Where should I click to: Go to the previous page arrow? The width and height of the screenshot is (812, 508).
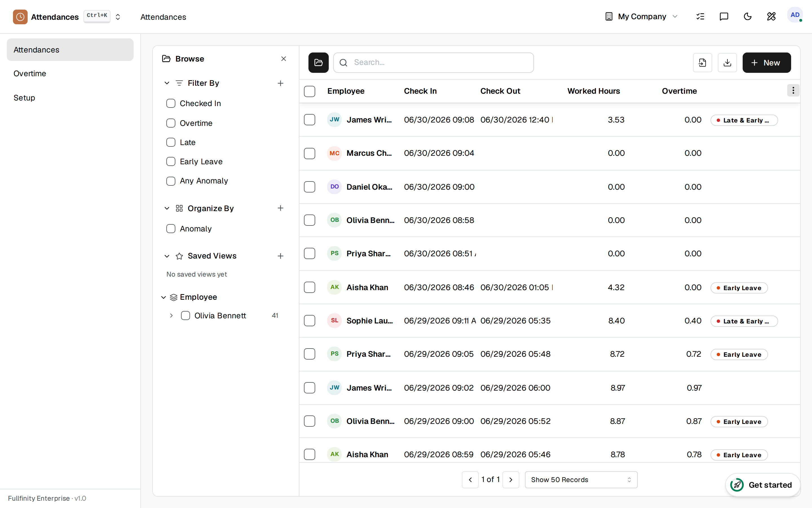(470, 480)
